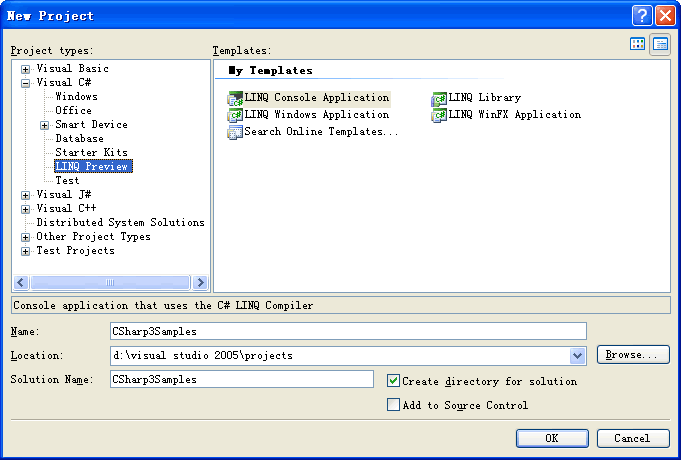The image size is (681, 460).
Task: Expand the Visual C++ node
Action: [26, 209]
